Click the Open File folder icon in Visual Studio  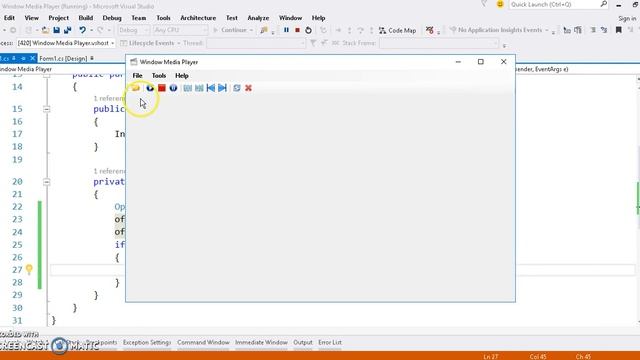point(45,30)
